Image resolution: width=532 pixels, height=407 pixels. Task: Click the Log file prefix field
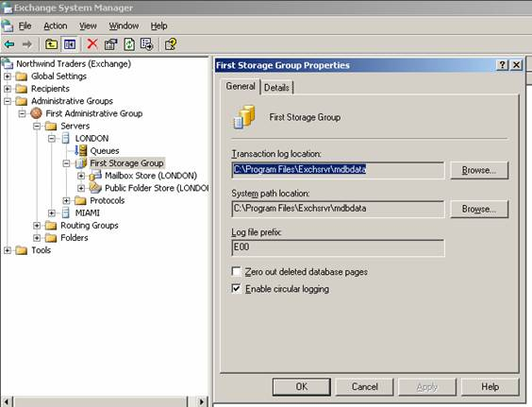338,247
